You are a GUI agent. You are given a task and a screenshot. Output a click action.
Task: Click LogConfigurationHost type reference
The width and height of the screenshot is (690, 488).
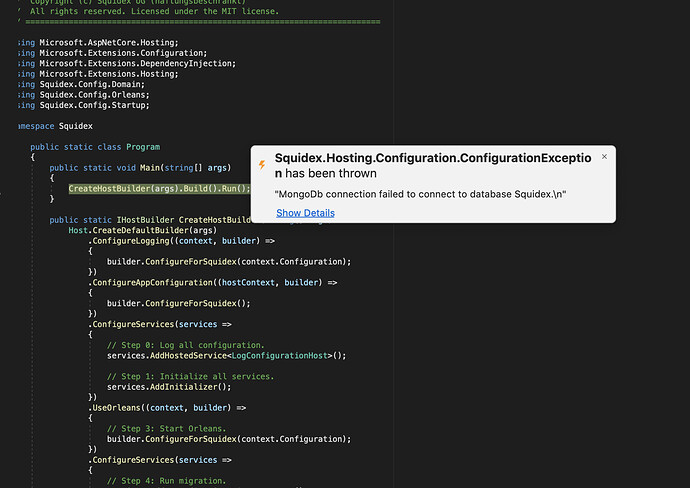point(279,356)
